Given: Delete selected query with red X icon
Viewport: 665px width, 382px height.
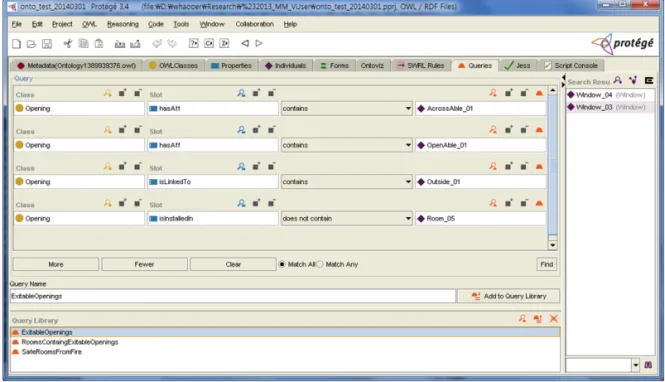Looking at the screenshot, I should click(553, 319).
